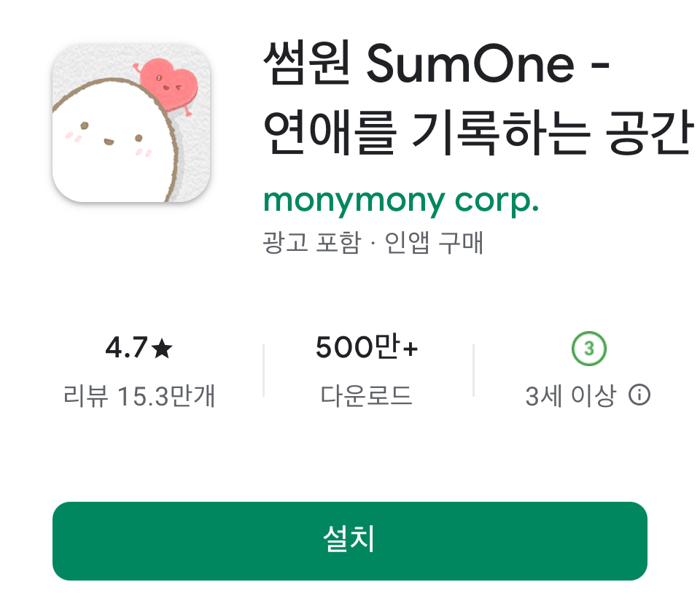Tap the divider between downloads and age rating
This screenshot has width=700, height=609.
tap(474, 370)
